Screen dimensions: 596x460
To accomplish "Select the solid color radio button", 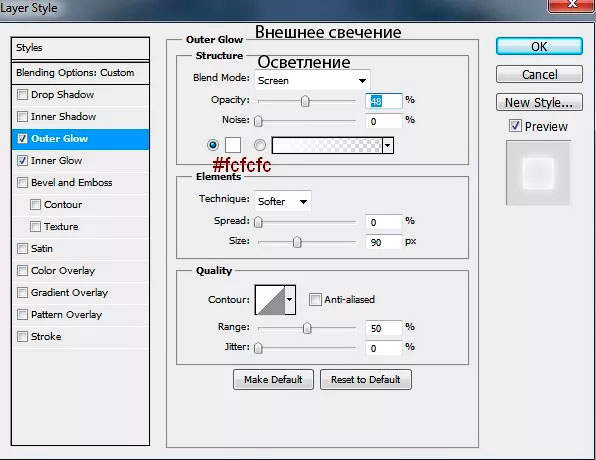I will (x=213, y=145).
